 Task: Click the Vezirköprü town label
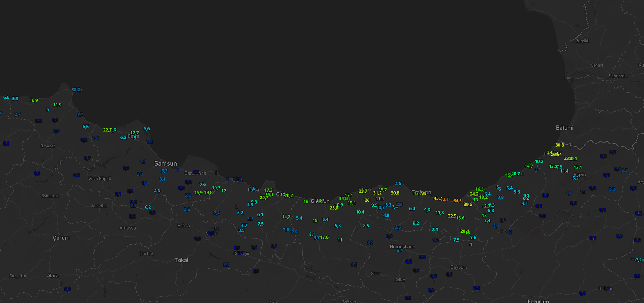(99, 179)
